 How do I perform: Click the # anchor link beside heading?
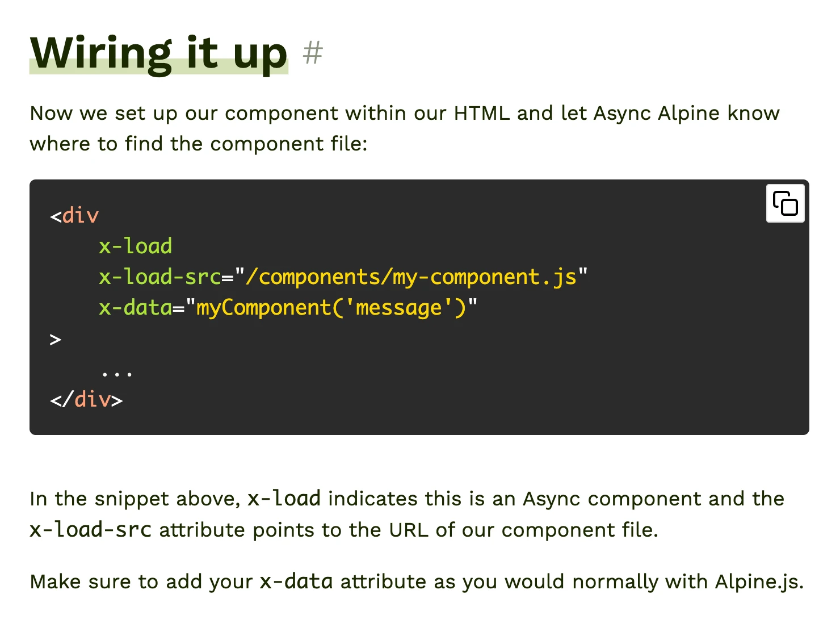click(x=313, y=53)
